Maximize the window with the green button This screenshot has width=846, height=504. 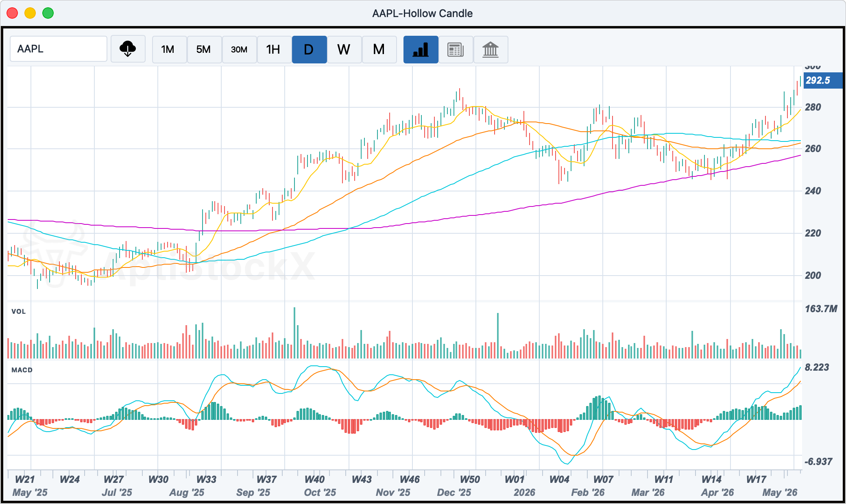(x=48, y=13)
